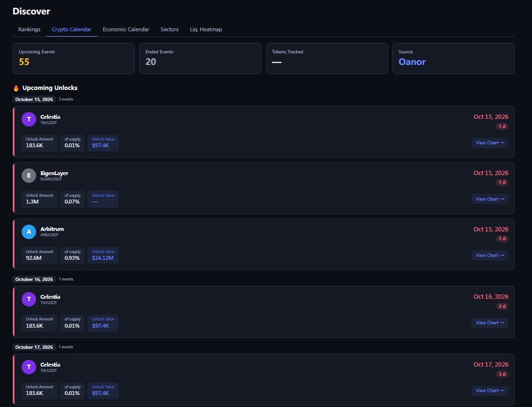Click Arbitrum's $16.12M unlock value

click(x=103, y=255)
